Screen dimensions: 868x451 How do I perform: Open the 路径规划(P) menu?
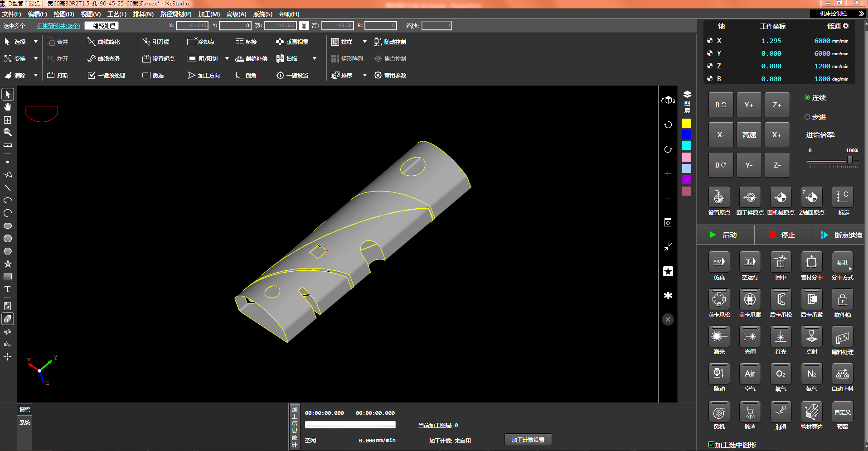point(175,14)
